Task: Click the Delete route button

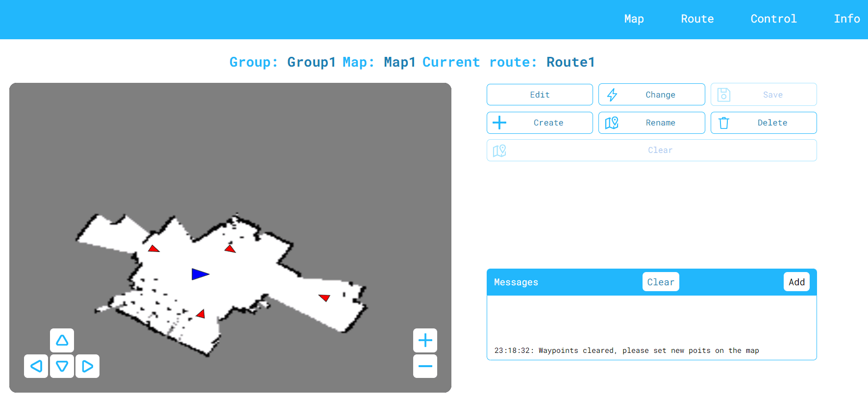Action: (764, 123)
